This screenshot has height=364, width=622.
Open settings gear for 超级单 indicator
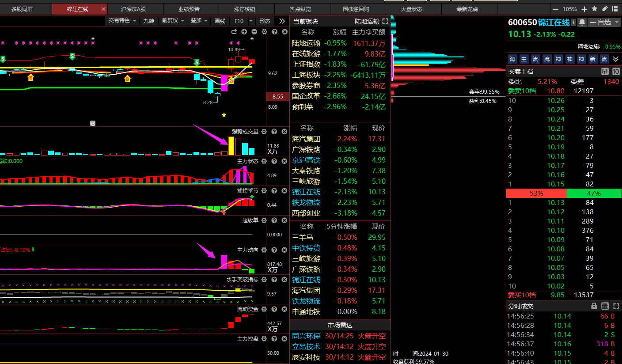coord(264,220)
